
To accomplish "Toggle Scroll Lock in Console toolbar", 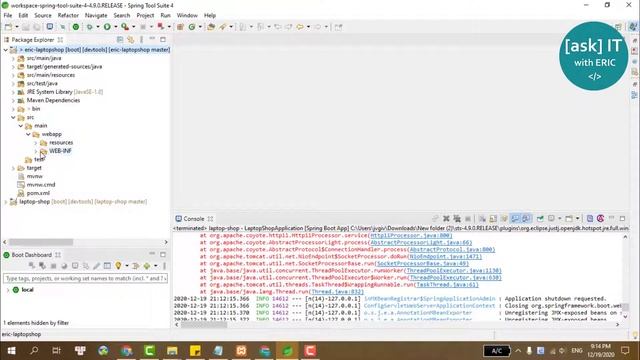I will click(x=493, y=219).
